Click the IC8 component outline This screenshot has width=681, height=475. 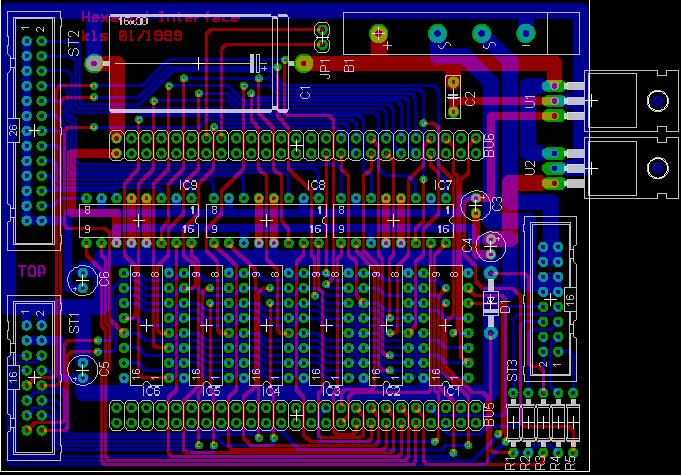[x=266, y=220]
